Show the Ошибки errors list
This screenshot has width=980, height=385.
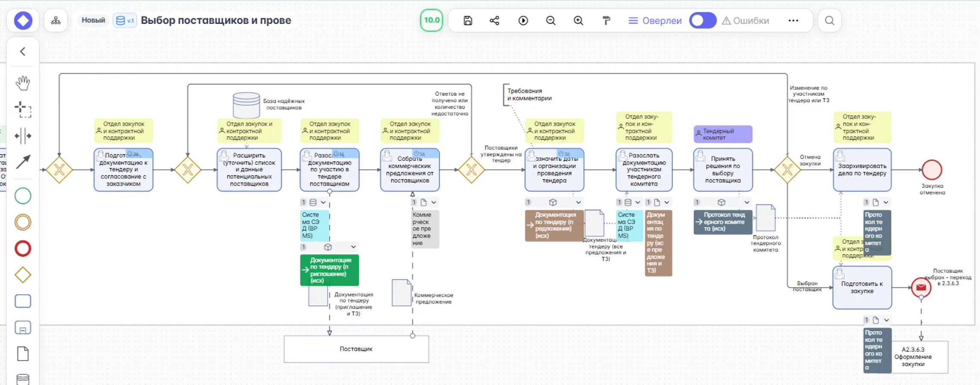coord(746,21)
